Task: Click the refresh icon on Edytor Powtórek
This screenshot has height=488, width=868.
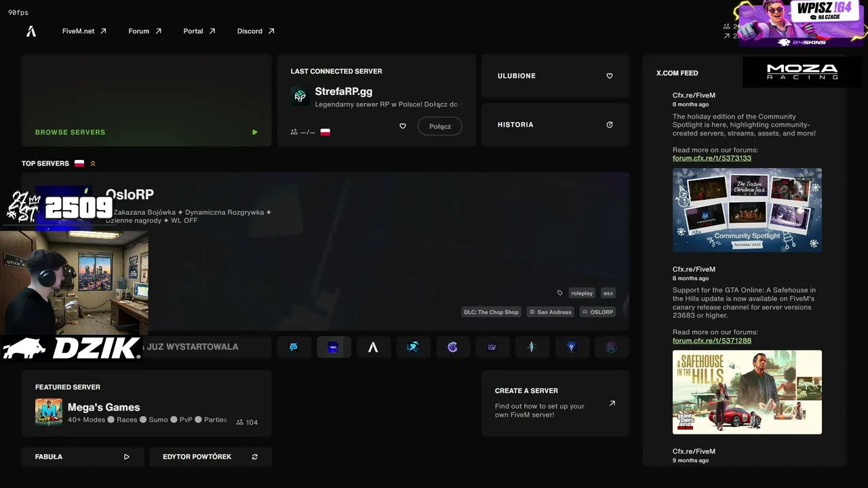Action: point(255,457)
